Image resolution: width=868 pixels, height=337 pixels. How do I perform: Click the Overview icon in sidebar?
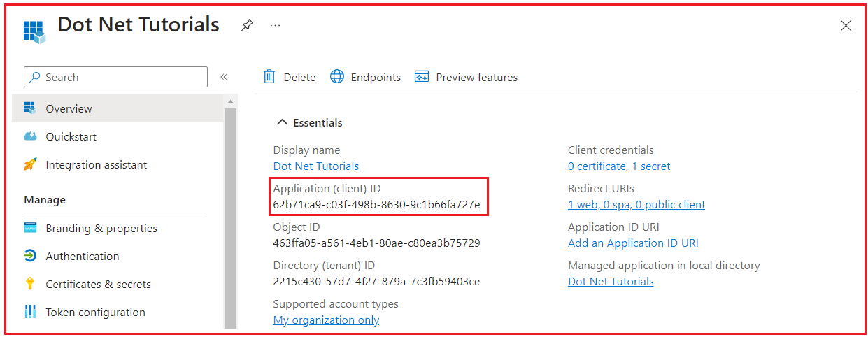pos(29,108)
